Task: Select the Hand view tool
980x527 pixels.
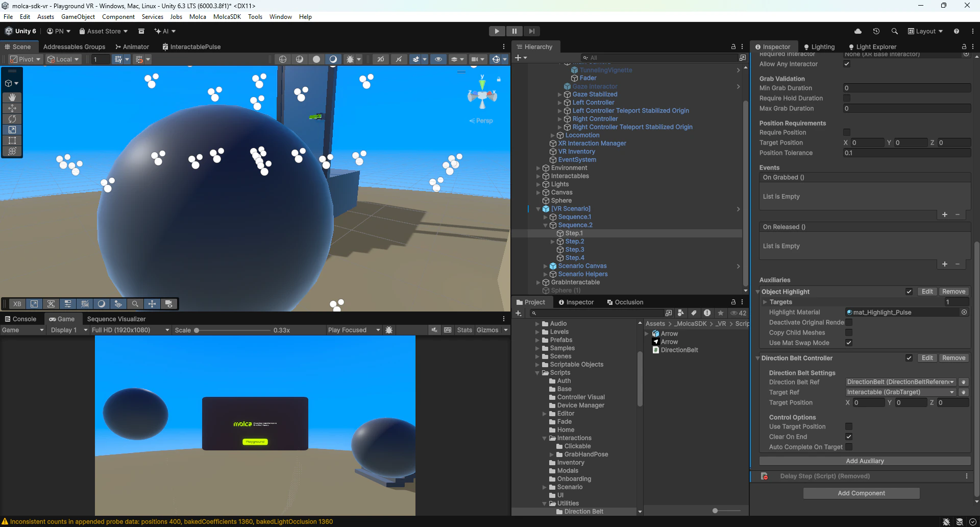Action: click(12, 97)
